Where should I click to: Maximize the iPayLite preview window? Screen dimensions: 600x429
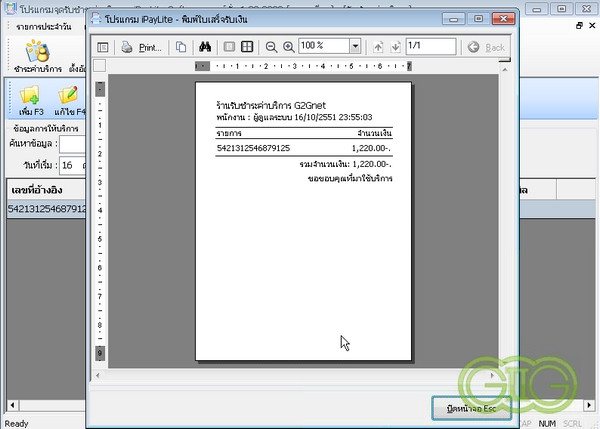[478, 18]
